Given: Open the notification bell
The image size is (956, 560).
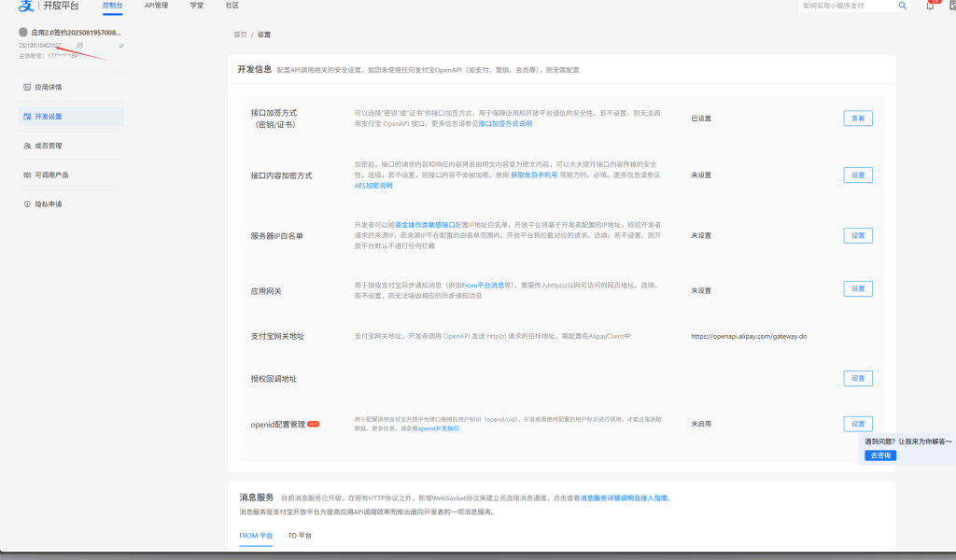Looking at the screenshot, I should (x=930, y=6).
